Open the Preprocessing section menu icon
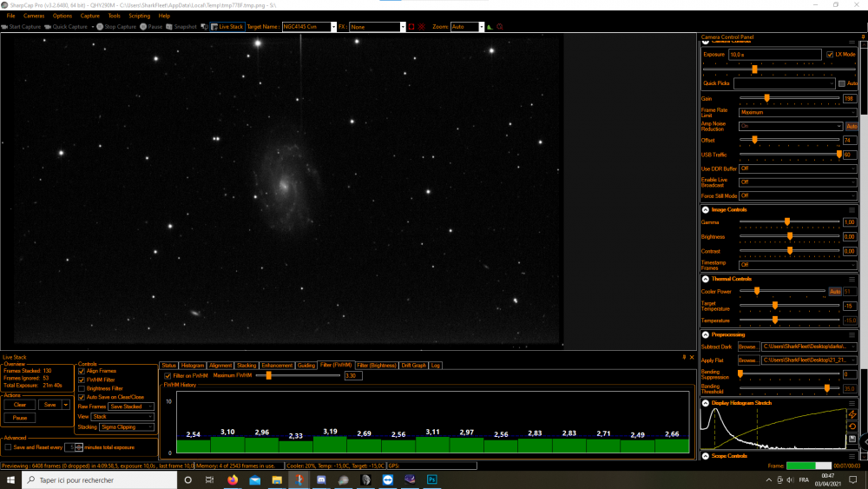Screen dimensions: 868x489 [852, 335]
